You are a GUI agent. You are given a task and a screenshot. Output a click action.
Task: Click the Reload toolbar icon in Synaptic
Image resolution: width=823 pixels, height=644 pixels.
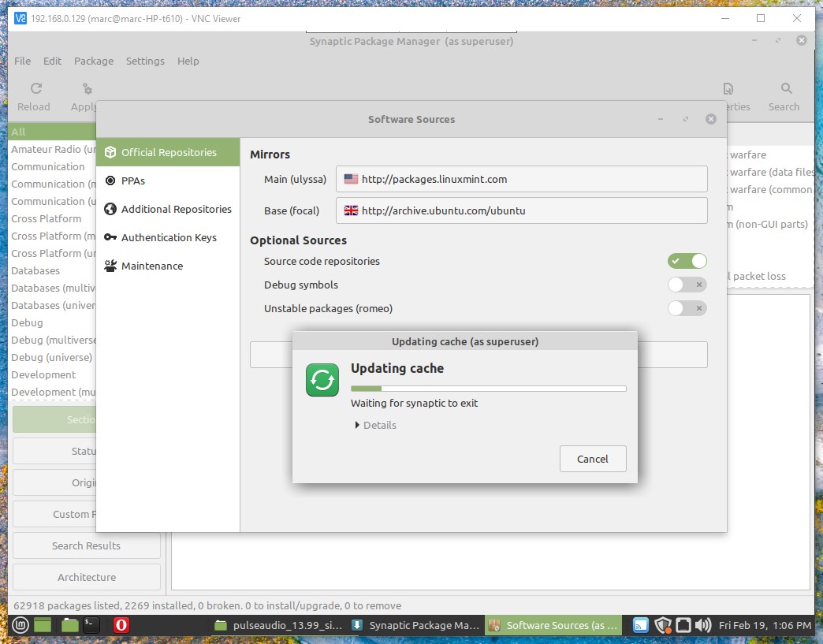coord(35,88)
